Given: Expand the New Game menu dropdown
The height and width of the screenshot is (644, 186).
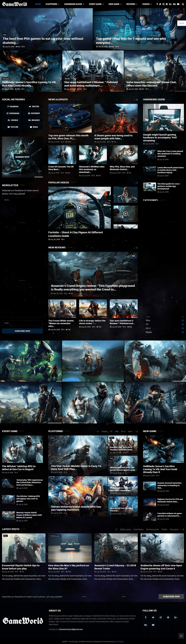Looking at the screenshot, I should (x=115, y=4).
